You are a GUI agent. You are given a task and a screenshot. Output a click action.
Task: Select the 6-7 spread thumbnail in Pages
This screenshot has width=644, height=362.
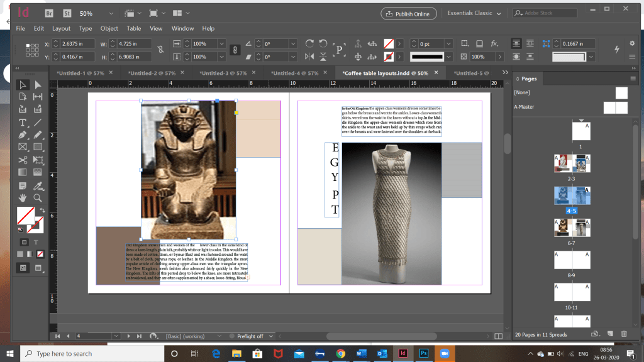(572, 228)
